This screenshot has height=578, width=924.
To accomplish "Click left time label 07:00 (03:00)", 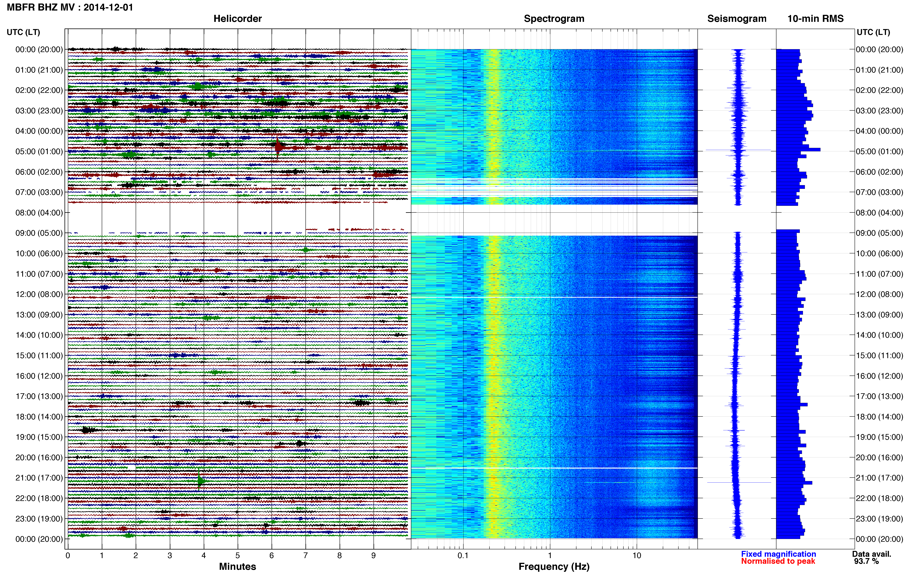I will click(39, 192).
